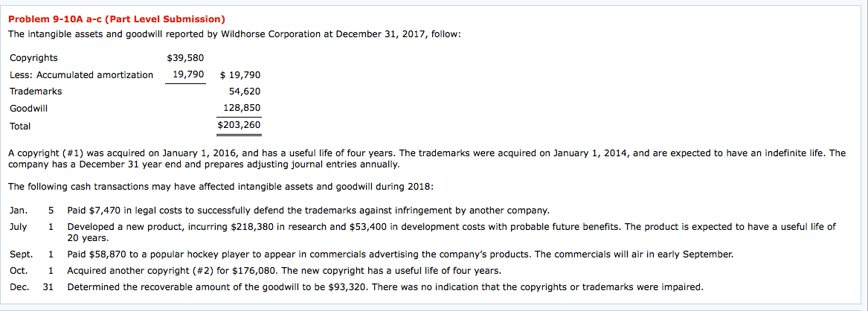The height and width of the screenshot is (311, 868).
Task: Click the Oct. 1 copyright #2 transaction
Action: coord(284,270)
